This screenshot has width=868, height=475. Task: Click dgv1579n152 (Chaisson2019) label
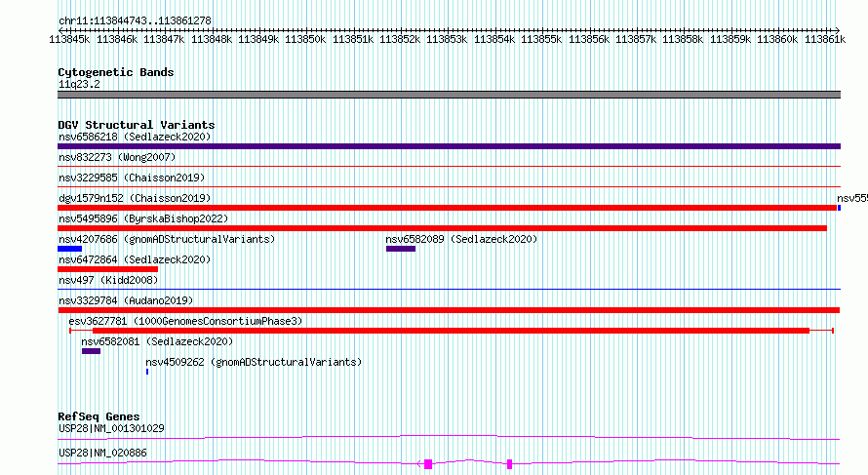[x=135, y=198]
